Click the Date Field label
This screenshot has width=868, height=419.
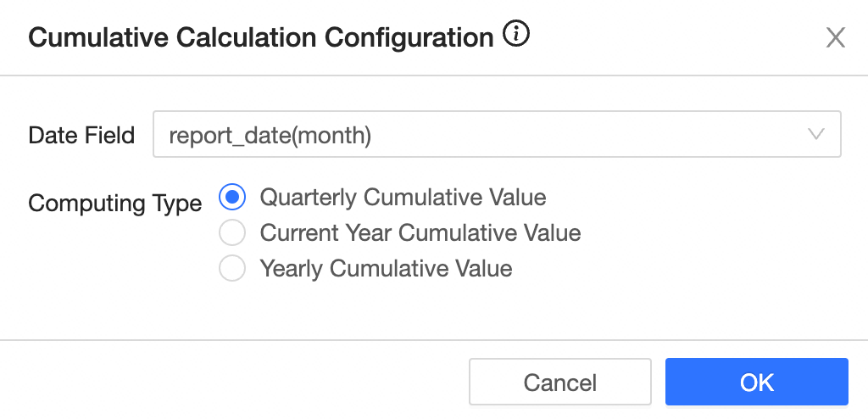point(81,135)
